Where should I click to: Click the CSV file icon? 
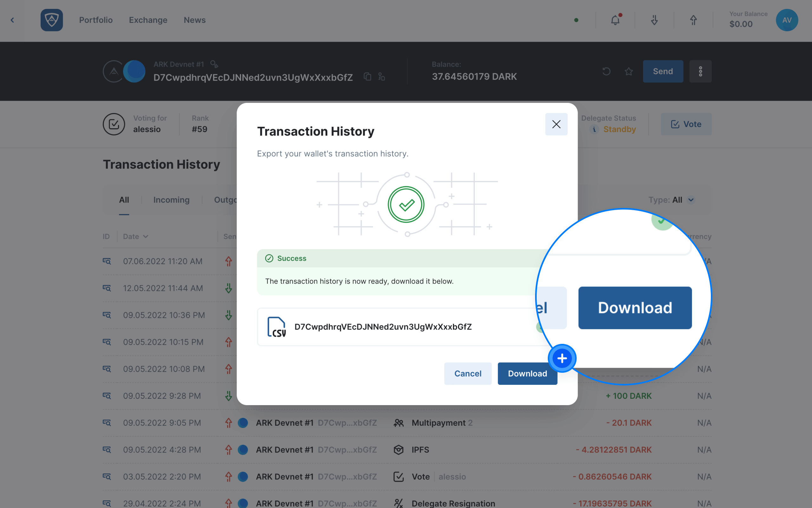click(x=277, y=327)
